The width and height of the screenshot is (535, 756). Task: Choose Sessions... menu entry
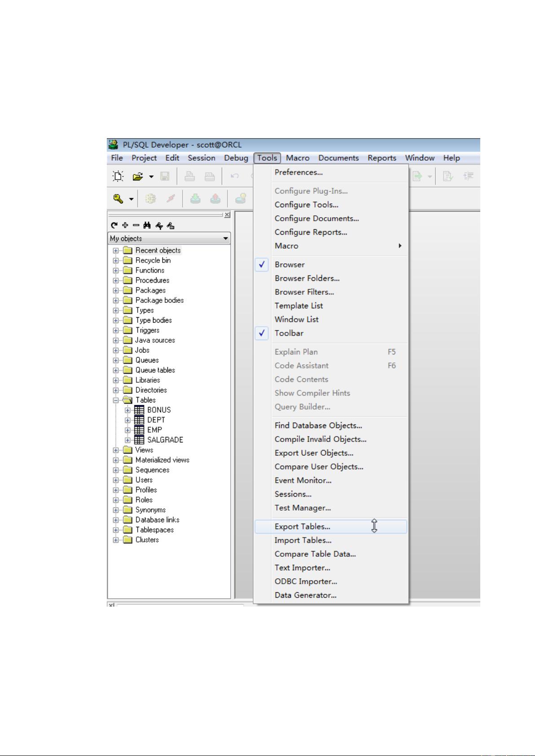[x=331, y=494]
